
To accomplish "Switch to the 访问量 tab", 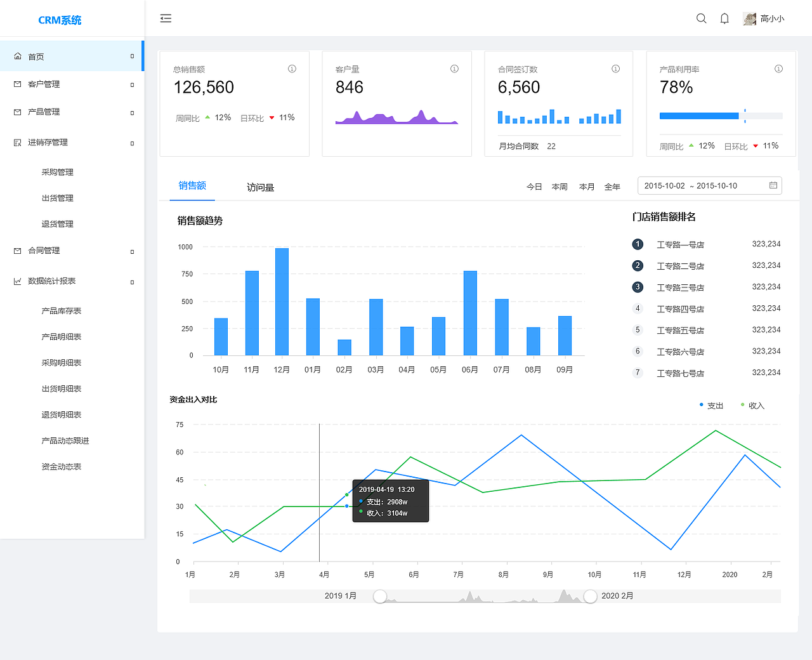I will tap(260, 187).
